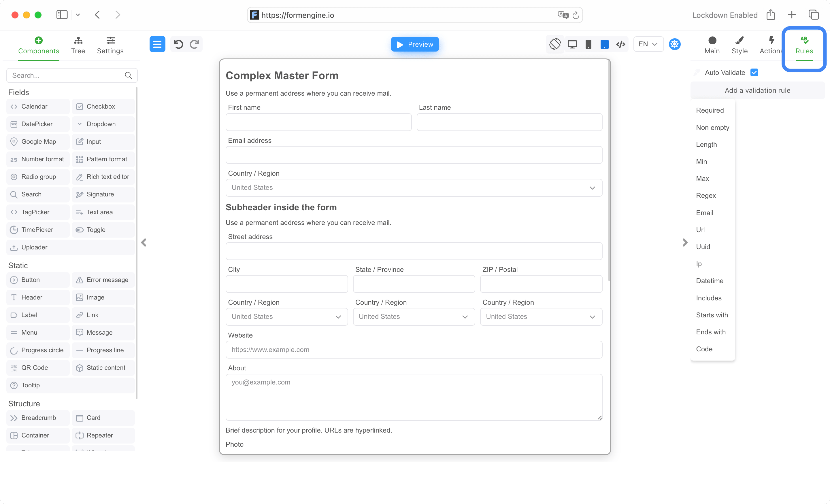Reload the page in the browser
The width and height of the screenshot is (830, 504).
[x=576, y=15]
